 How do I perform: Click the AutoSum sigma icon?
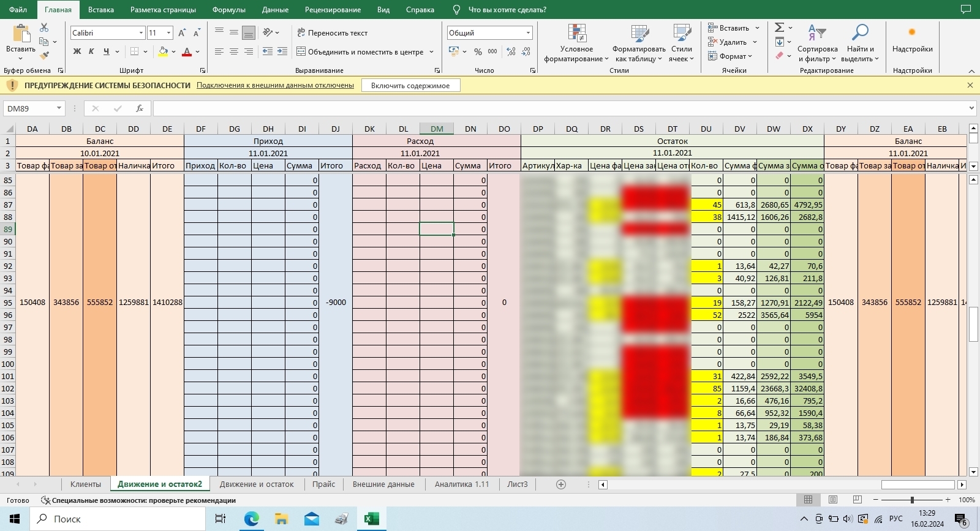779,28
